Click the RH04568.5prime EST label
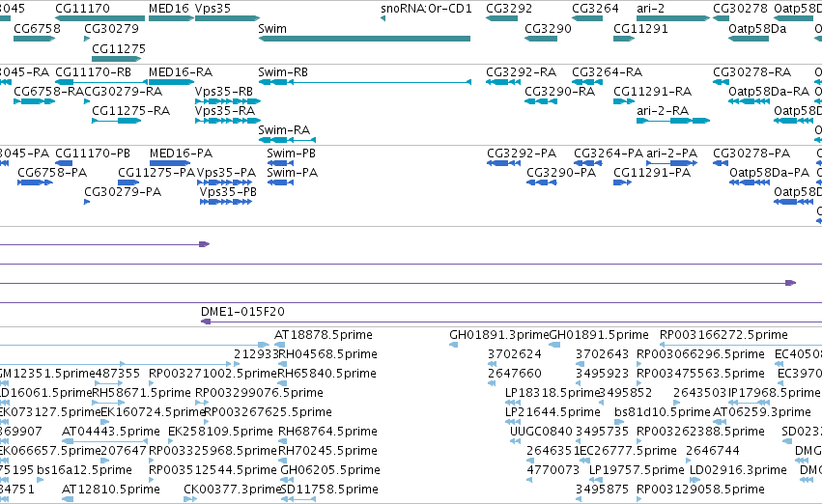 [x=327, y=354]
